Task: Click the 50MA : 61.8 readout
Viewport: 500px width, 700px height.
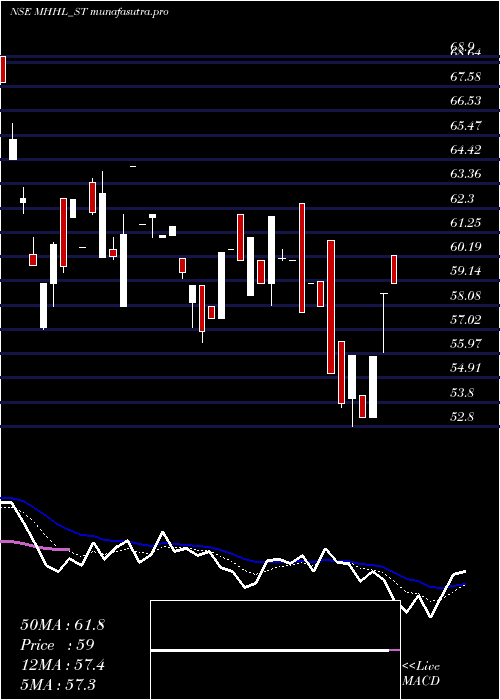Action: click(x=62, y=625)
